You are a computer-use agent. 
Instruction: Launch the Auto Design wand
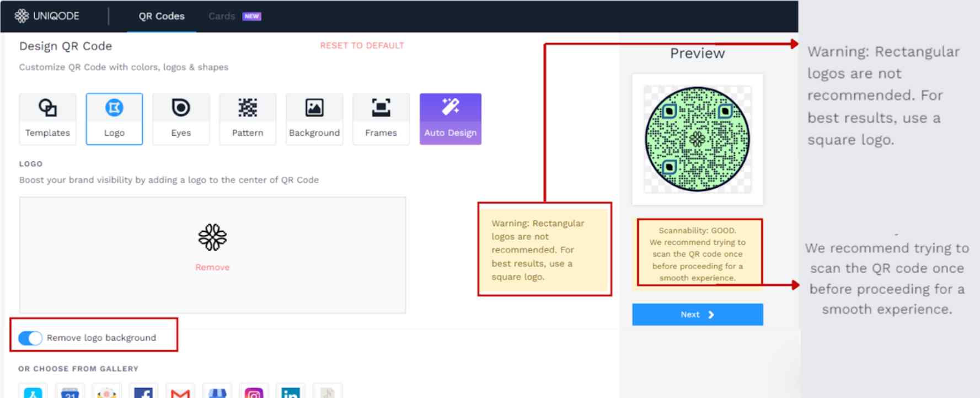click(451, 119)
